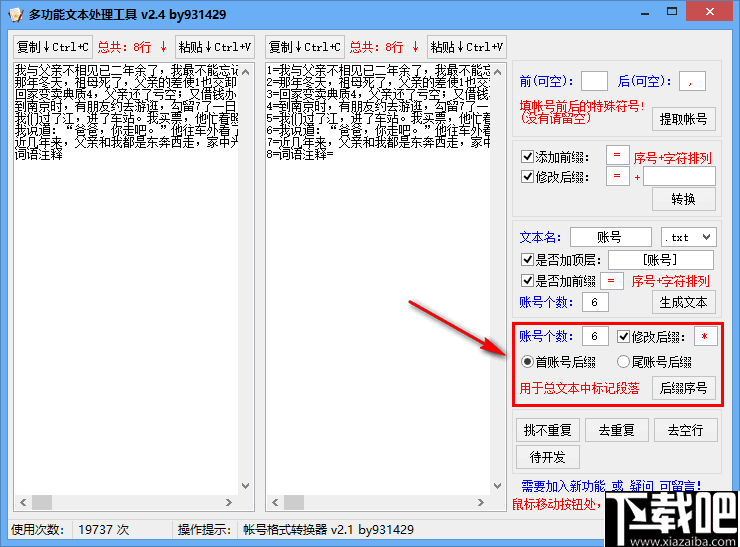Image resolution: width=740 pixels, height=547 pixels.
Task: Click up arrow of right pane vertical scrollbar
Action: [x=497, y=72]
